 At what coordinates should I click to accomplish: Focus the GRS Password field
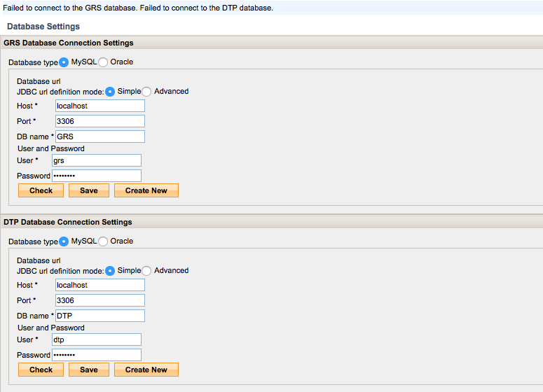(x=97, y=176)
